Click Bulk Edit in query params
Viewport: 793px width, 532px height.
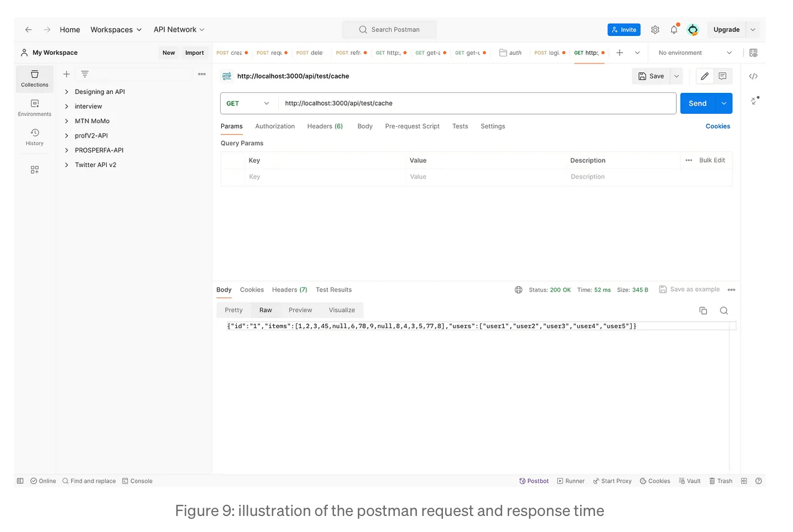712,160
